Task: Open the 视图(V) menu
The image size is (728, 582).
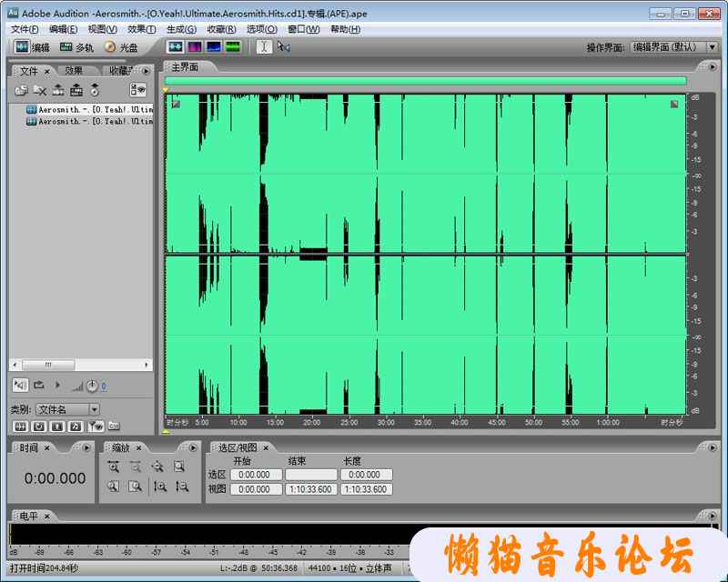Action: 103,29
